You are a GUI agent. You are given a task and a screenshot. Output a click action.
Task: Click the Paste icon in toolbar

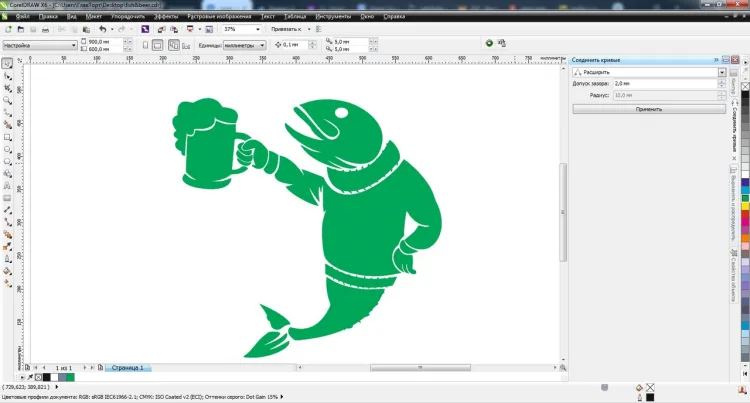[87, 30]
